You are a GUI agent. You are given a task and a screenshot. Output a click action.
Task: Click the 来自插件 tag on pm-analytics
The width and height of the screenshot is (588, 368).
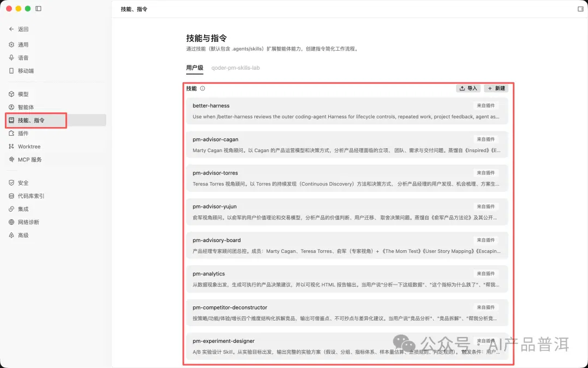tap(486, 274)
